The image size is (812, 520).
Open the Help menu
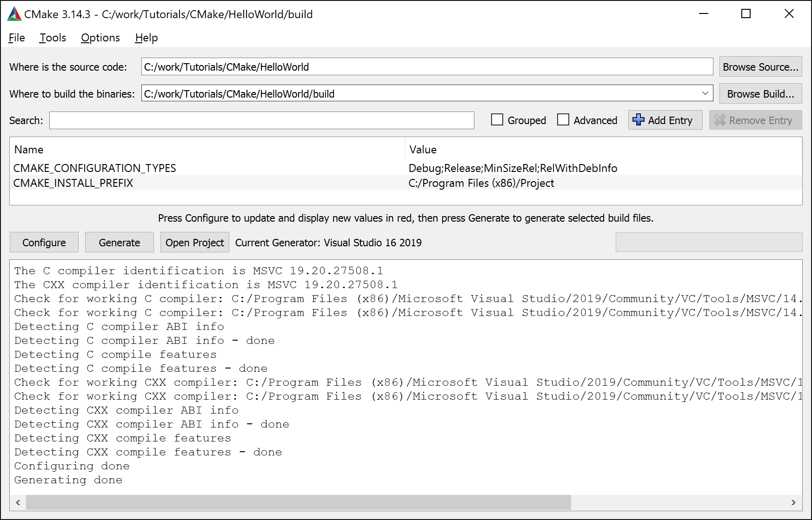click(x=146, y=38)
